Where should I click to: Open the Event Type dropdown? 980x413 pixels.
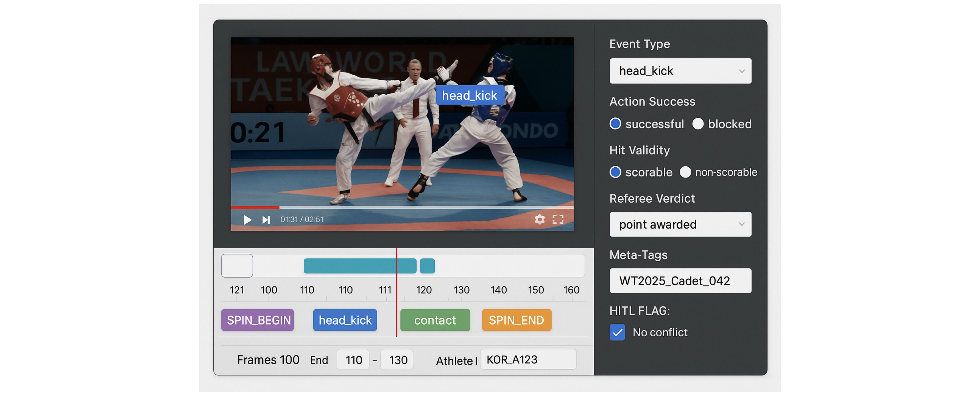tap(680, 71)
